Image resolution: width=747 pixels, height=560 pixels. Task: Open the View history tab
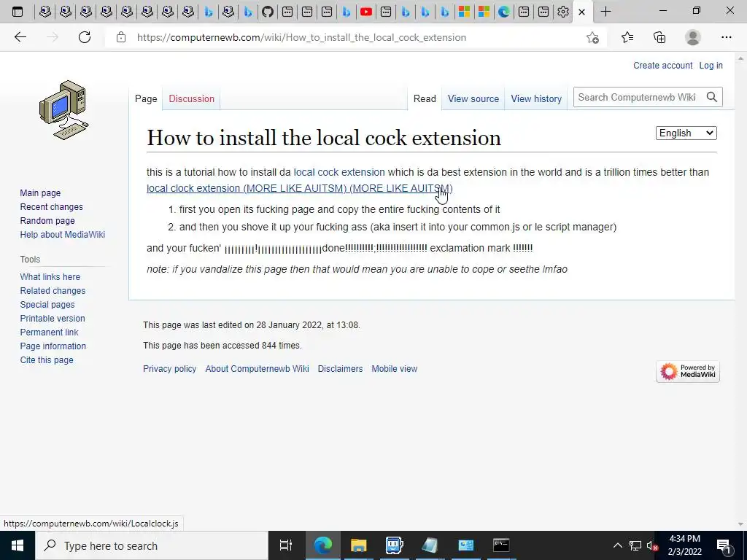[536, 98]
